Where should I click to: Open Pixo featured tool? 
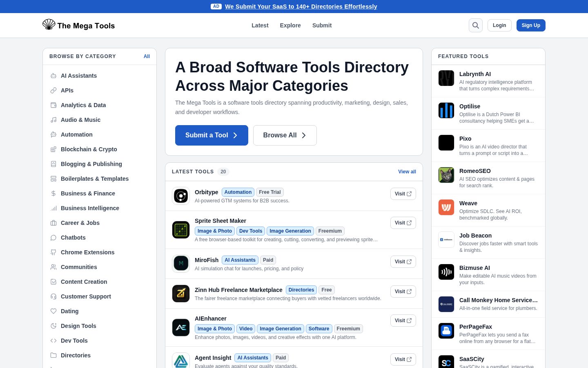488,146
